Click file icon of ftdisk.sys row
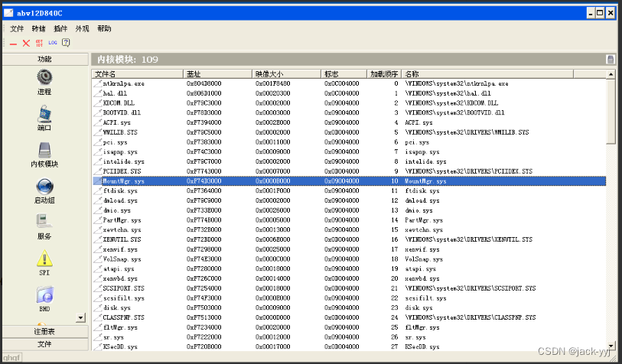The height and width of the screenshot is (364, 622). [x=98, y=190]
